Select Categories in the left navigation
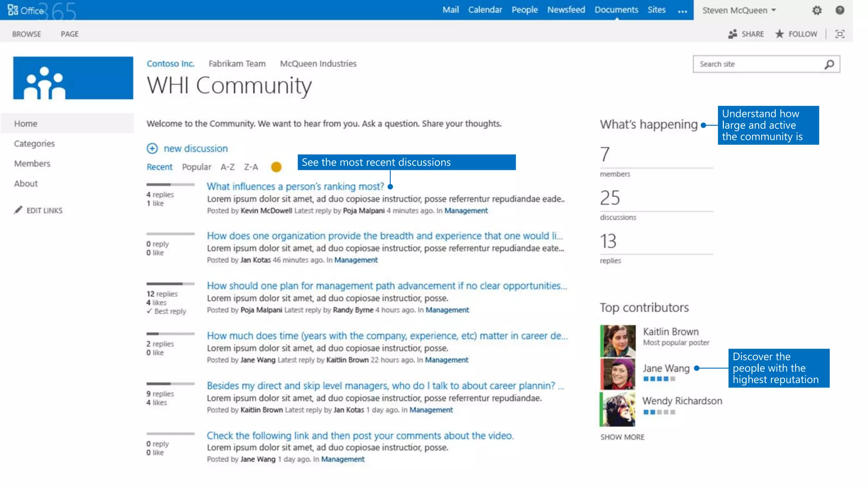The width and height of the screenshot is (868, 488). (34, 144)
